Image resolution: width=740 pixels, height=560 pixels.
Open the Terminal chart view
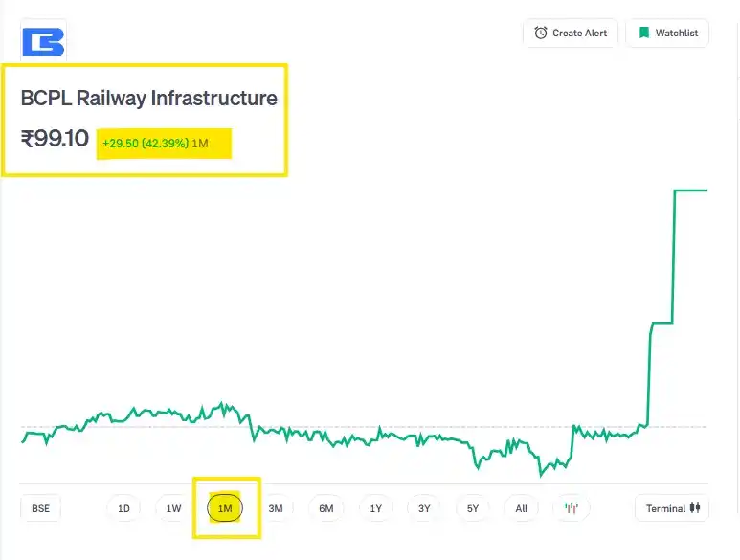pos(672,508)
